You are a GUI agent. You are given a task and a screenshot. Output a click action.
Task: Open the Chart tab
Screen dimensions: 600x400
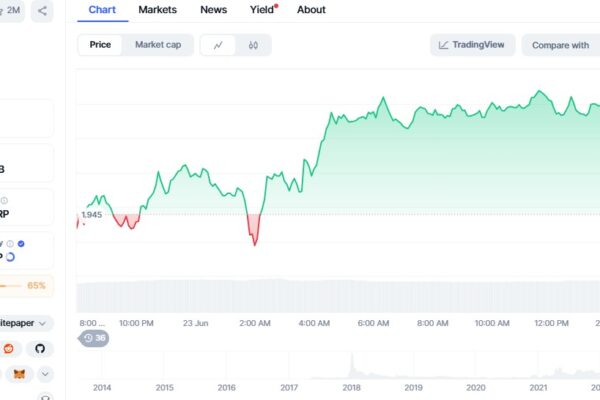tap(102, 10)
